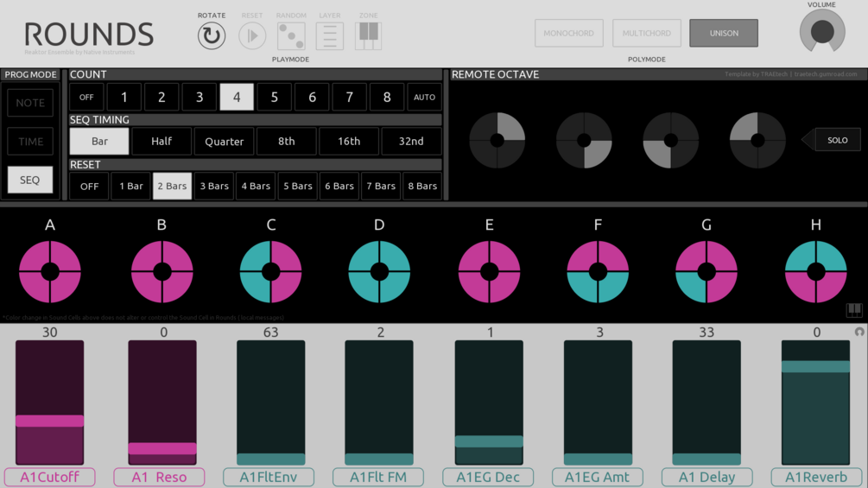Click the small keyboard icon below cell H
This screenshot has height=488, width=868.
854,310
